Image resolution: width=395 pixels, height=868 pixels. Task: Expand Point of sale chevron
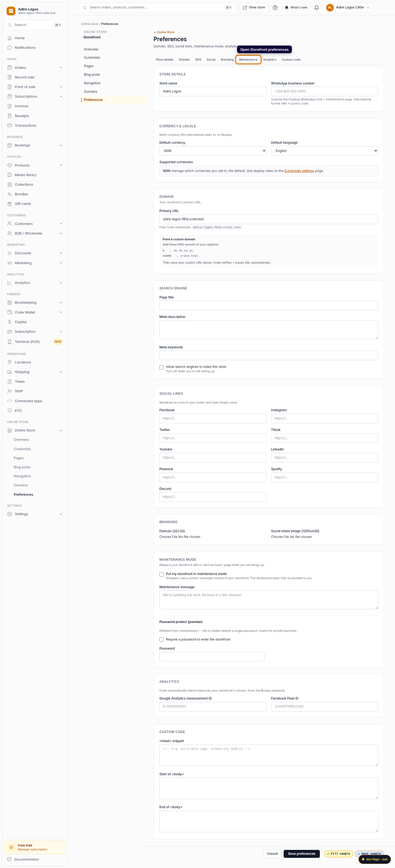coord(61,87)
